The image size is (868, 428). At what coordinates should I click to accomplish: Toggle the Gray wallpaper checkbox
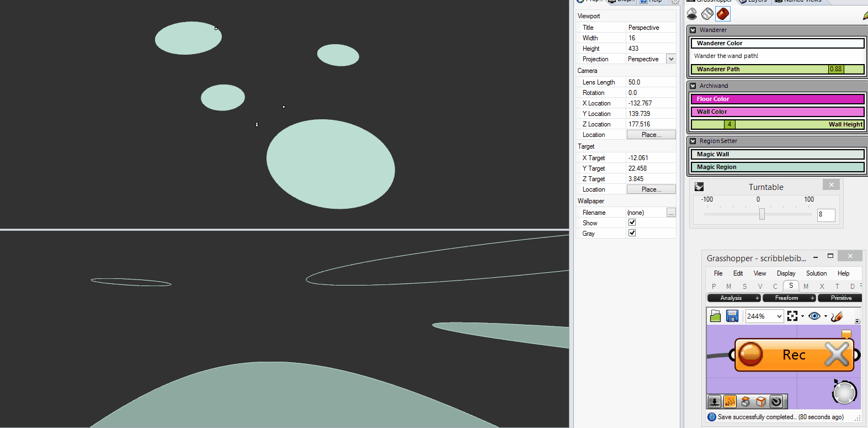pyautogui.click(x=632, y=233)
